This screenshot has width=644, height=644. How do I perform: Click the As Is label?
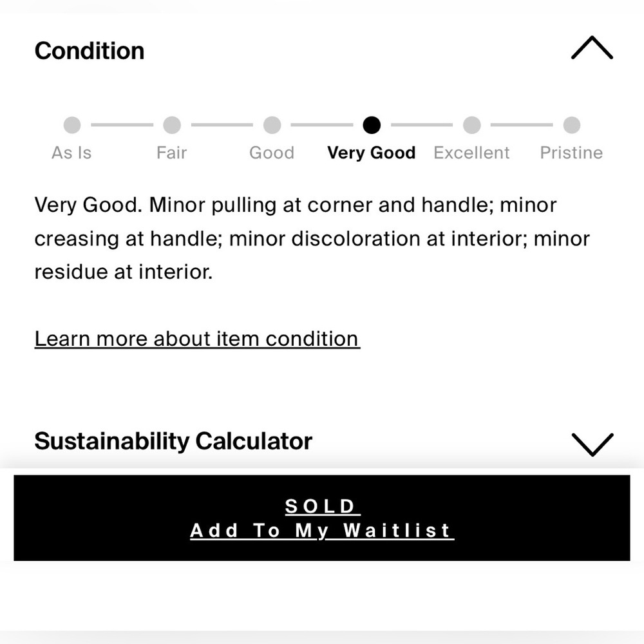[71, 153]
